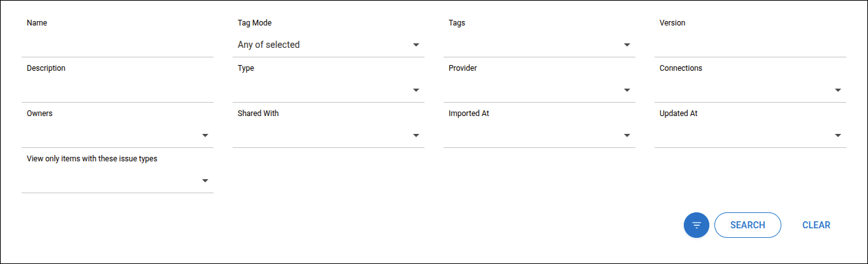
Task: Select the Description text field
Action: point(117,91)
